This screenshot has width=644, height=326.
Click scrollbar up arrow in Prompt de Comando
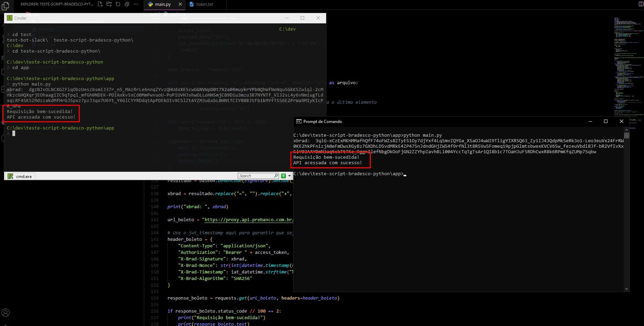pos(626,130)
